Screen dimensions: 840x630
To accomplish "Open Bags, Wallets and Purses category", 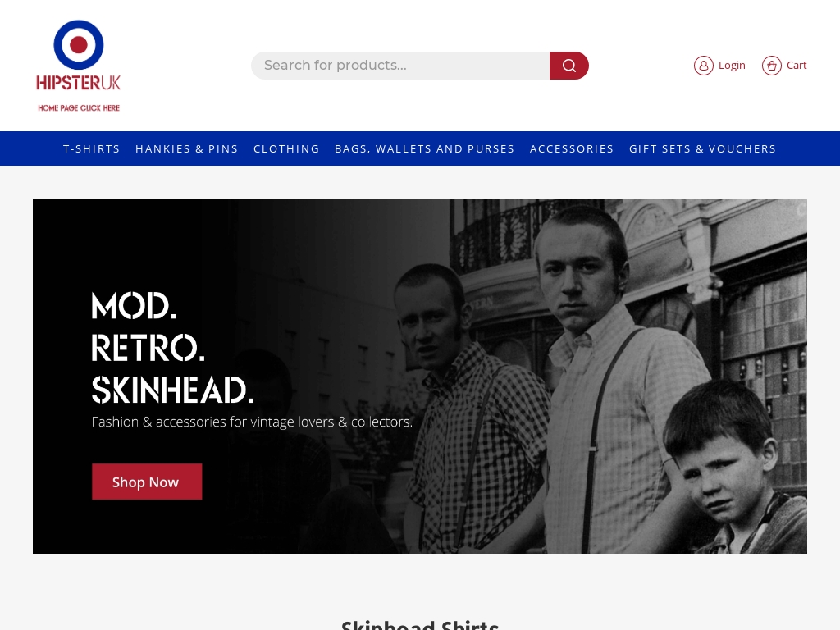I will 424,149.
